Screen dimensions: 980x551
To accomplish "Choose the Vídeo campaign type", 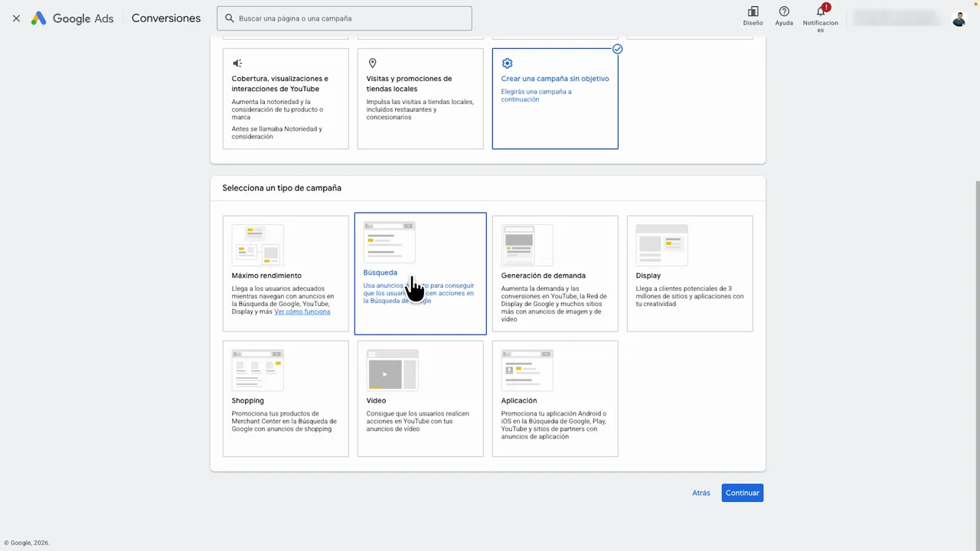I will coord(420,399).
